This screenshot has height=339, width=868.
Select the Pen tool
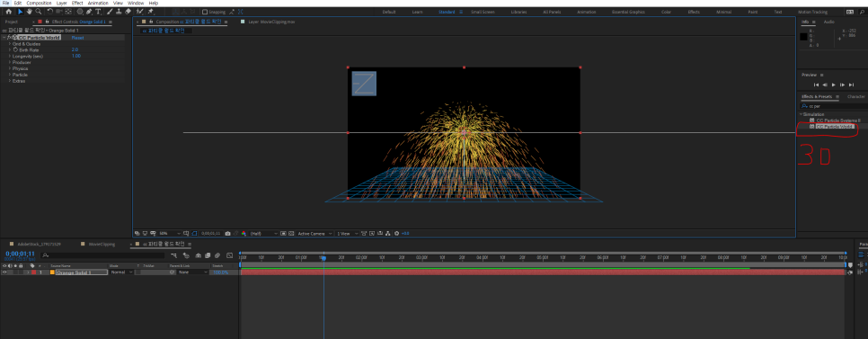(x=89, y=12)
